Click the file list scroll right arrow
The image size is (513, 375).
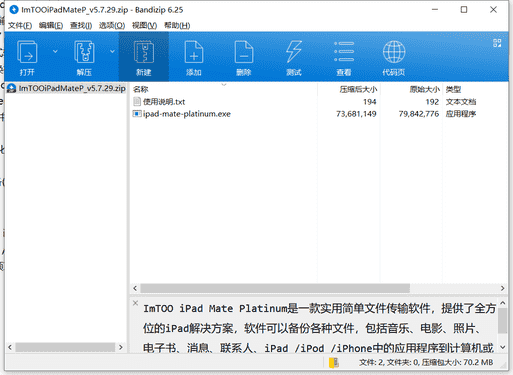point(502,288)
